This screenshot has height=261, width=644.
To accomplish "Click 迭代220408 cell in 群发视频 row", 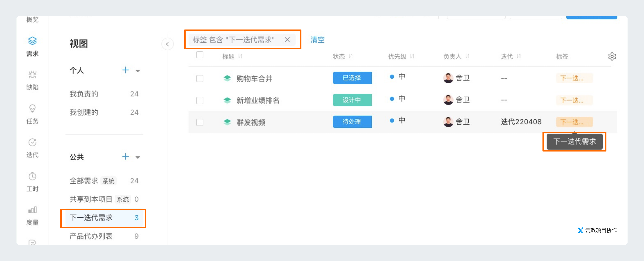I will pos(521,122).
